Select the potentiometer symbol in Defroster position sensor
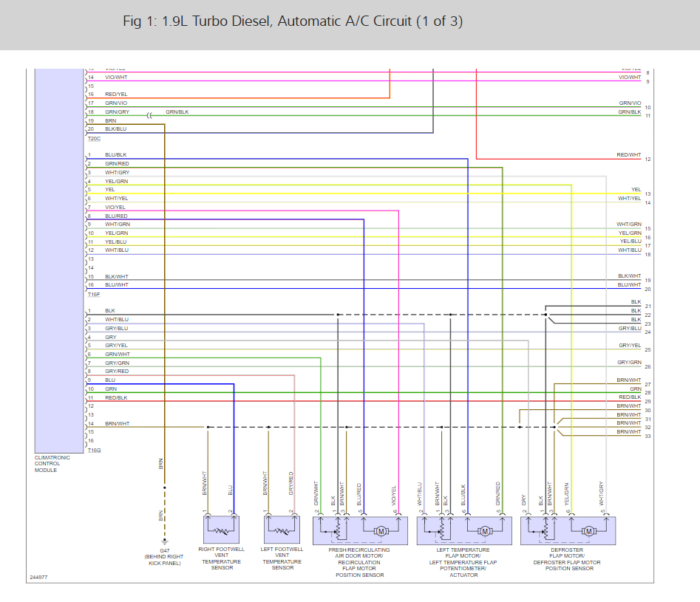The height and width of the screenshot is (602, 700). [545, 531]
